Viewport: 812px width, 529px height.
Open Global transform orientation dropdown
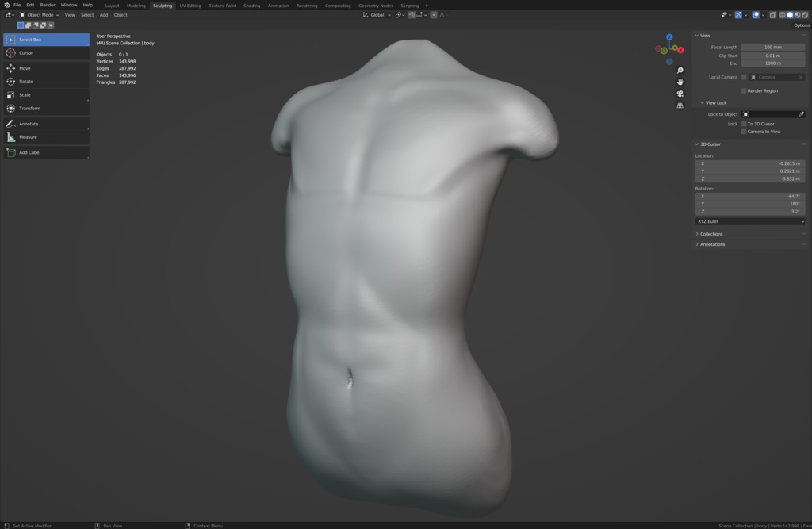click(x=377, y=15)
